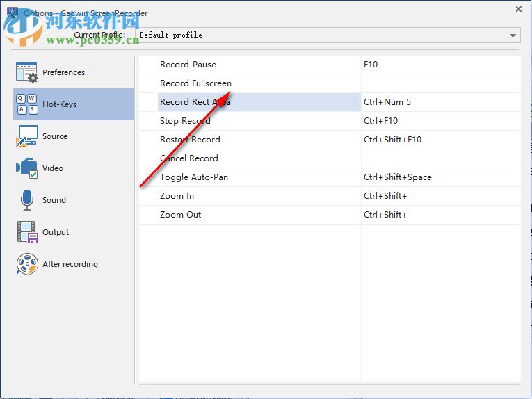532x399 pixels.
Task: Close the Options dialog window
Action: point(518,9)
